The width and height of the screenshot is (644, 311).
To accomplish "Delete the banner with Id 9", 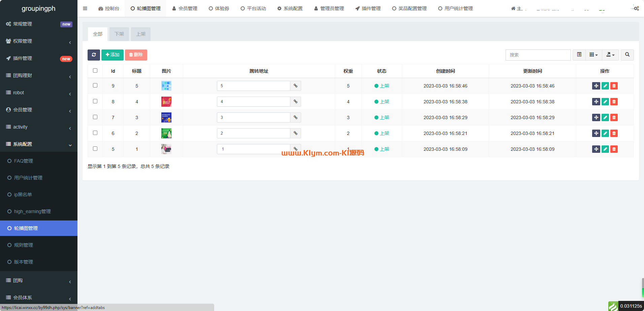I will [x=614, y=86].
